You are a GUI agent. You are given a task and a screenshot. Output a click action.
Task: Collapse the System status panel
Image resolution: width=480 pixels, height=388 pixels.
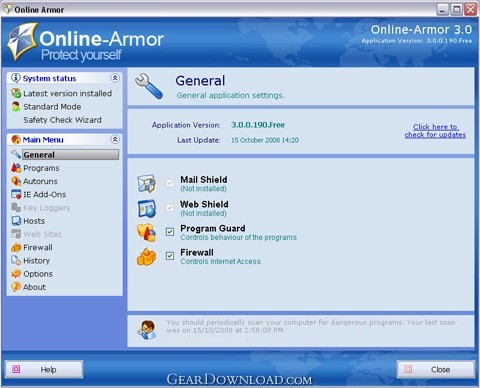(x=115, y=78)
